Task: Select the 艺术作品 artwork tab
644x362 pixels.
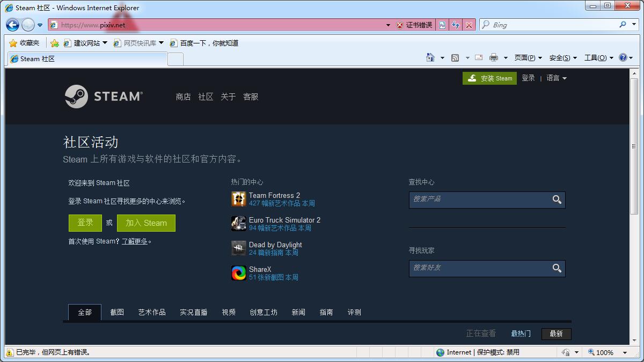Action: click(x=152, y=312)
